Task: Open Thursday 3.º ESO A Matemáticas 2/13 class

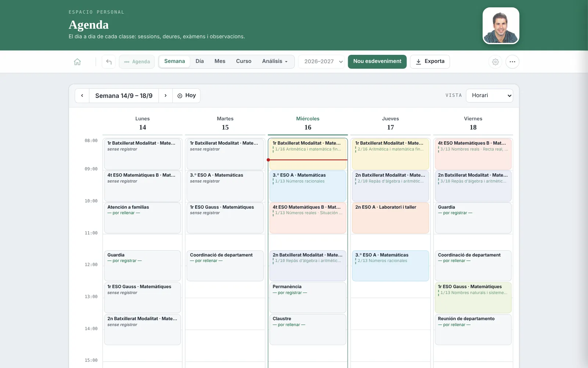Action: click(x=391, y=266)
